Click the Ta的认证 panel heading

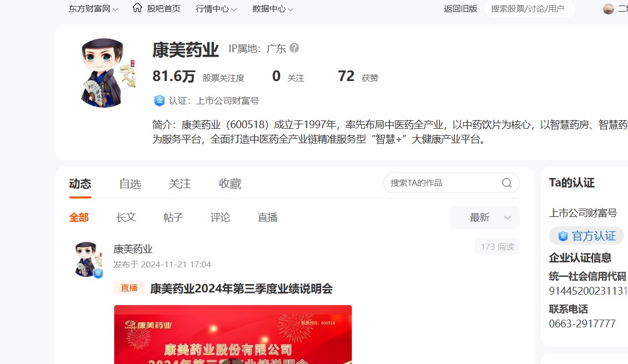(572, 183)
